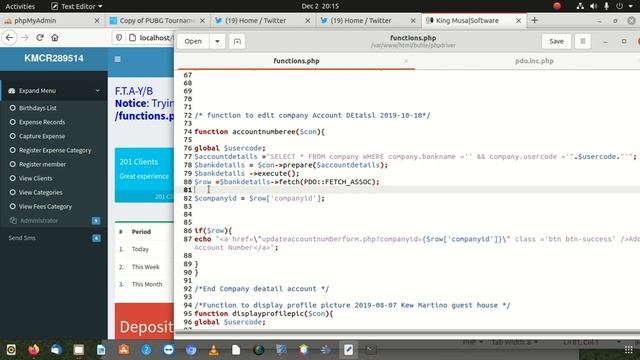The height and width of the screenshot is (360, 640).
Task: Collapse the Expand Menu sidebar section
Action: click(x=54, y=91)
